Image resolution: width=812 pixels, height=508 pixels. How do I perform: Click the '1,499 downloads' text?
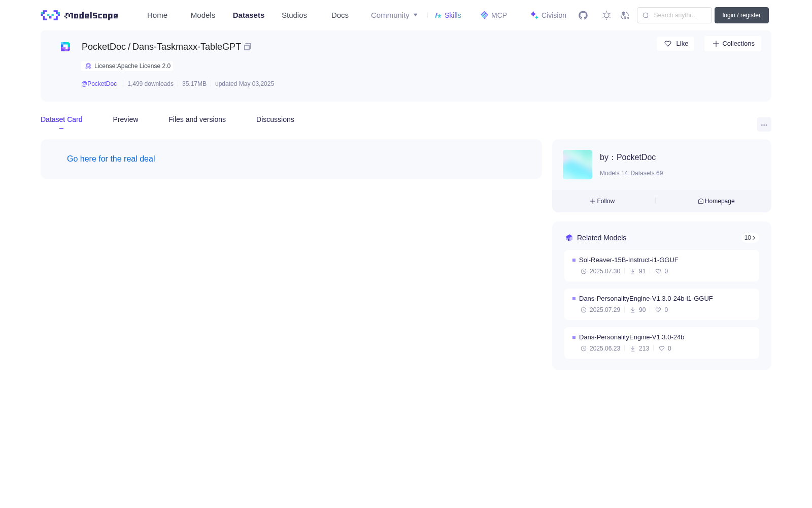150,84
